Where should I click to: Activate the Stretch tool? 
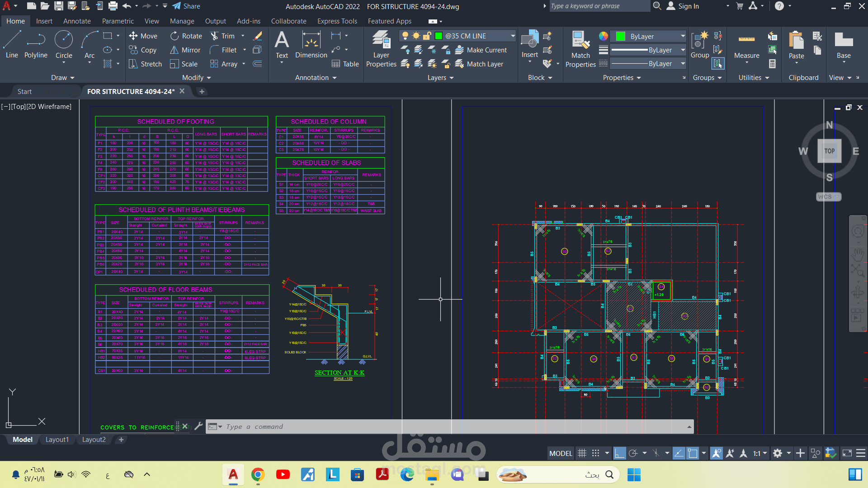pos(145,64)
